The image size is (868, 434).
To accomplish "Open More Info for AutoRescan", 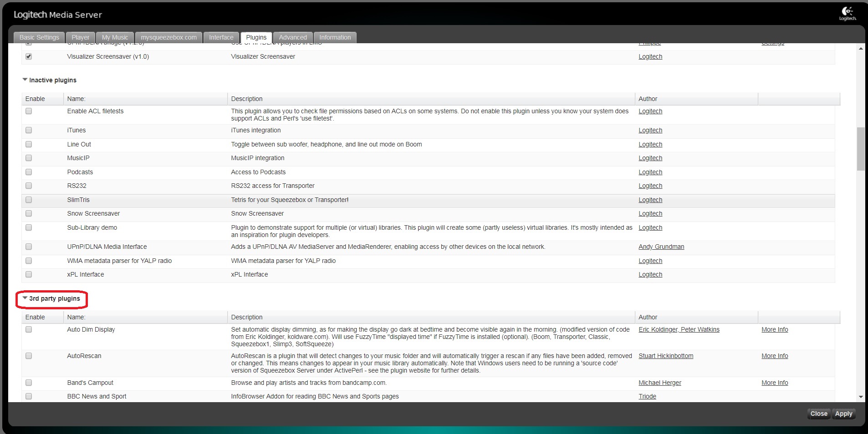I will (775, 356).
